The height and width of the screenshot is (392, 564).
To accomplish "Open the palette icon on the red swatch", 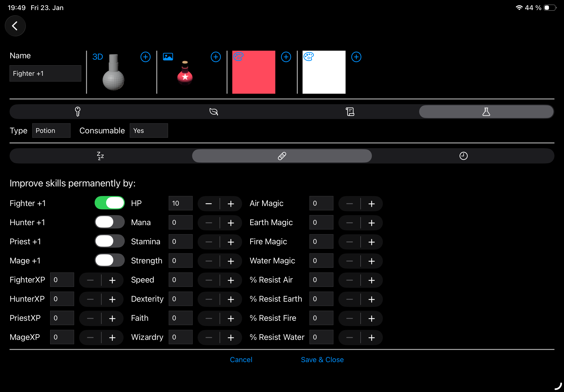I will 238,57.
